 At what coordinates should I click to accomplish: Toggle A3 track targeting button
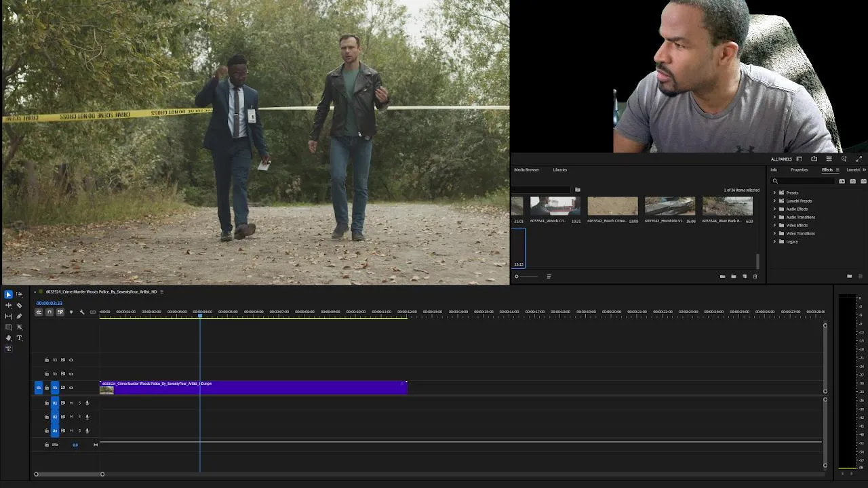[x=55, y=430]
